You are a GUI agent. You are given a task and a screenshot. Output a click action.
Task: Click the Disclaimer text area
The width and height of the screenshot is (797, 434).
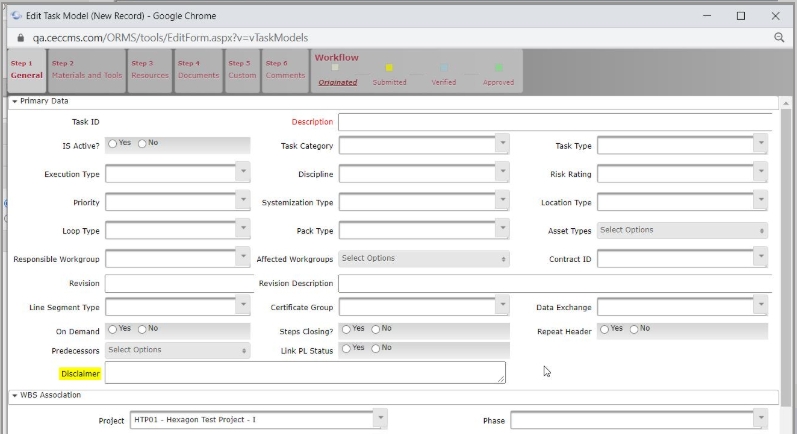(304, 373)
